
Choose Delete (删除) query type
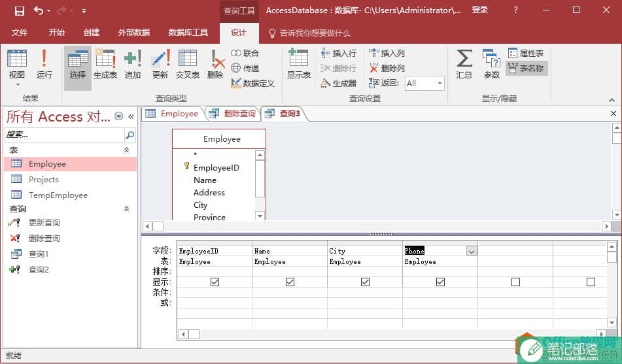[x=215, y=64]
